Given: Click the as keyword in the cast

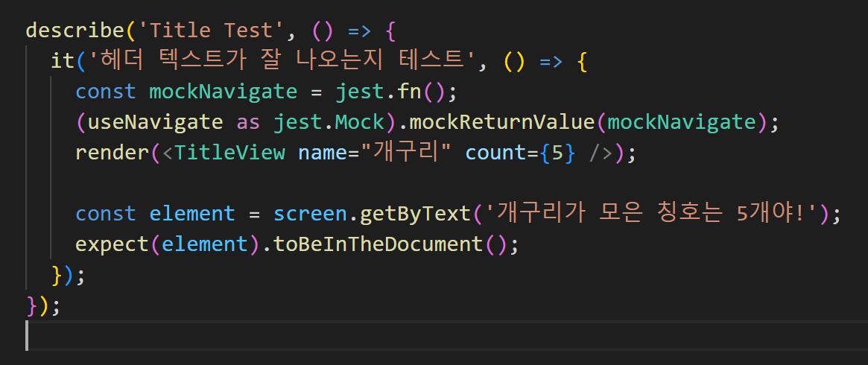Looking at the screenshot, I should tap(248, 121).
